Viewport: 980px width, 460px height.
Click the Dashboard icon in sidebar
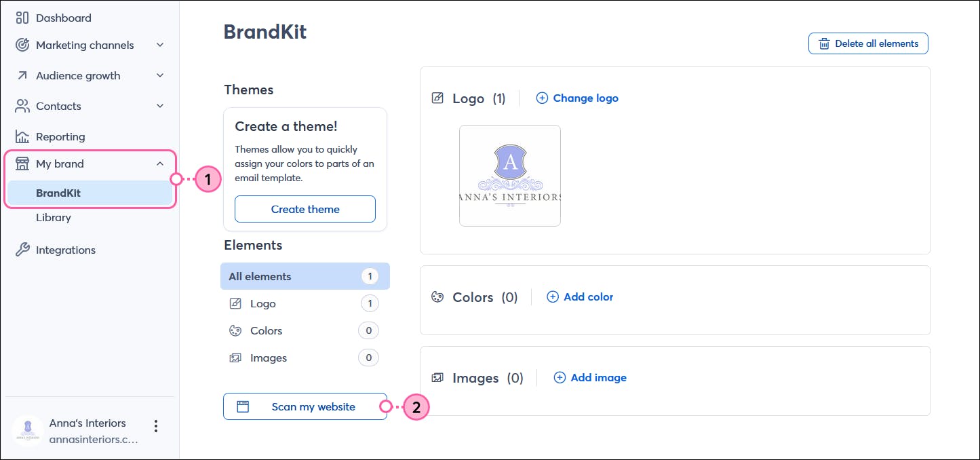[22, 18]
